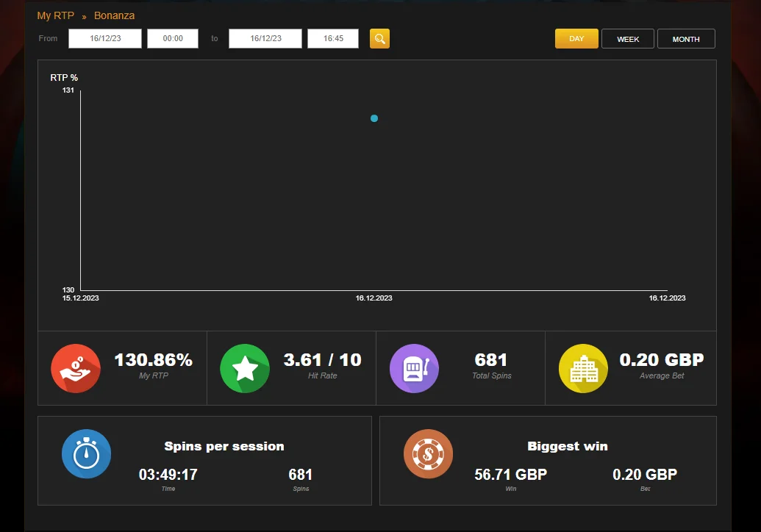
Task: Open the My RTP breadcrumb link
Action: tap(56, 15)
